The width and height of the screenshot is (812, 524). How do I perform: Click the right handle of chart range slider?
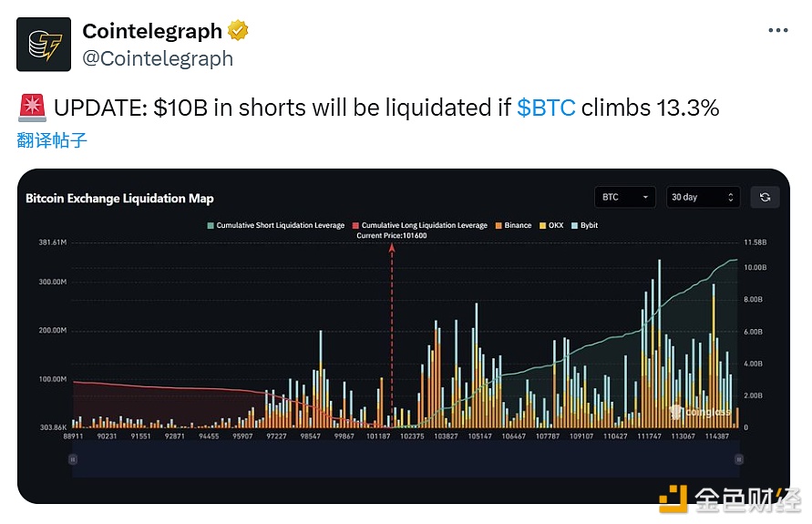pos(736,459)
